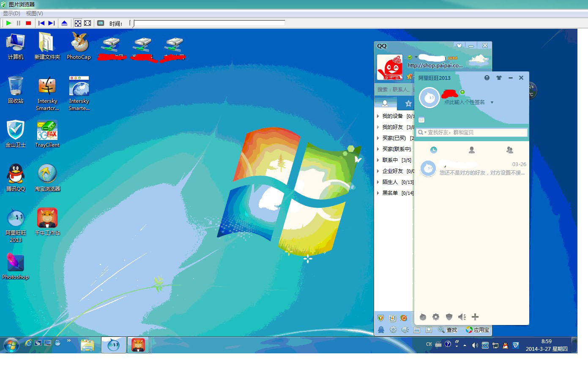The width and height of the screenshot is (588, 377).
Task: Focus the 查找好友，群和宝贝 search box
Action: tap(472, 132)
